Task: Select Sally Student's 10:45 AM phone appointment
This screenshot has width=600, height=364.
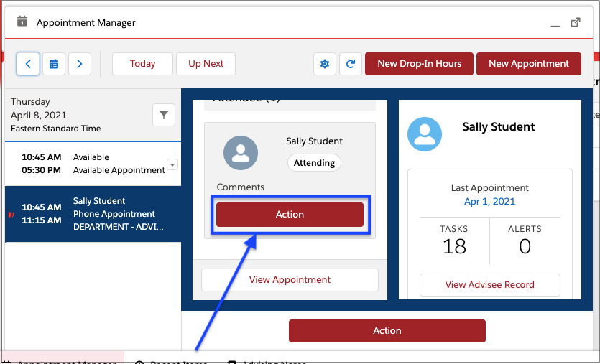Action: 93,214
